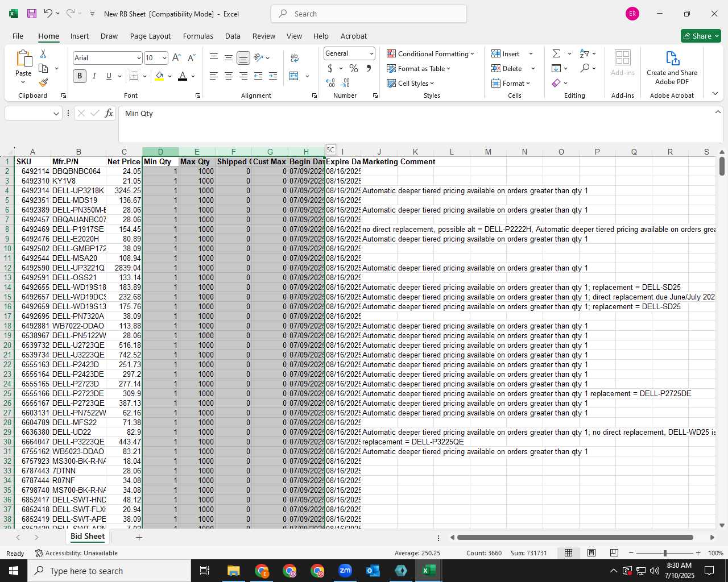Viewport: 728px width, 582px height.
Task: Open the font size dropdown
Action: point(164,58)
